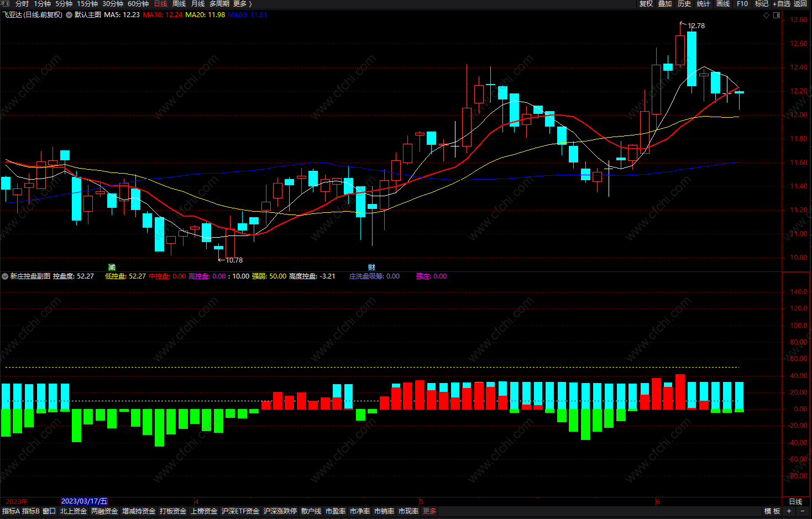Viewport: 812px width, 519px height.
Task: Click the 日线 label at the bottom right
Action: tap(795, 502)
